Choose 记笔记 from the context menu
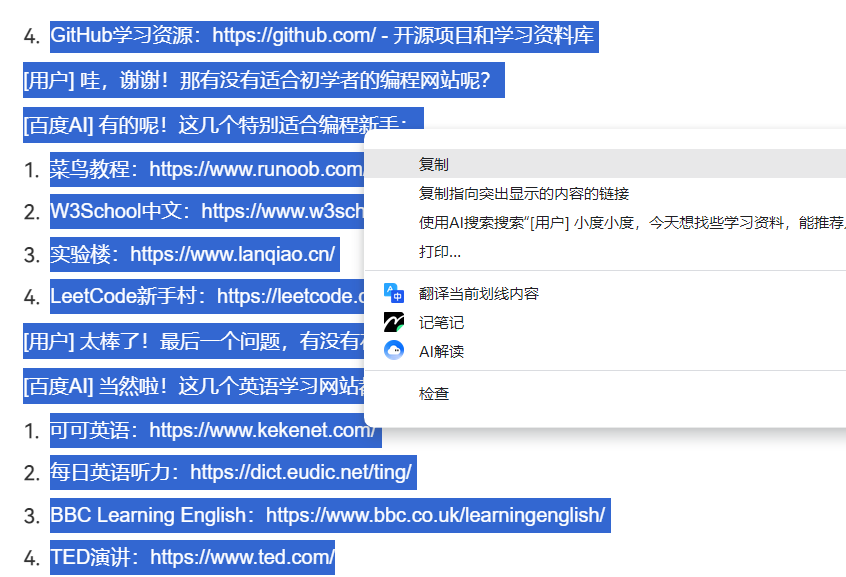Image resolution: width=846 pixels, height=577 pixels. click(605, 323)
